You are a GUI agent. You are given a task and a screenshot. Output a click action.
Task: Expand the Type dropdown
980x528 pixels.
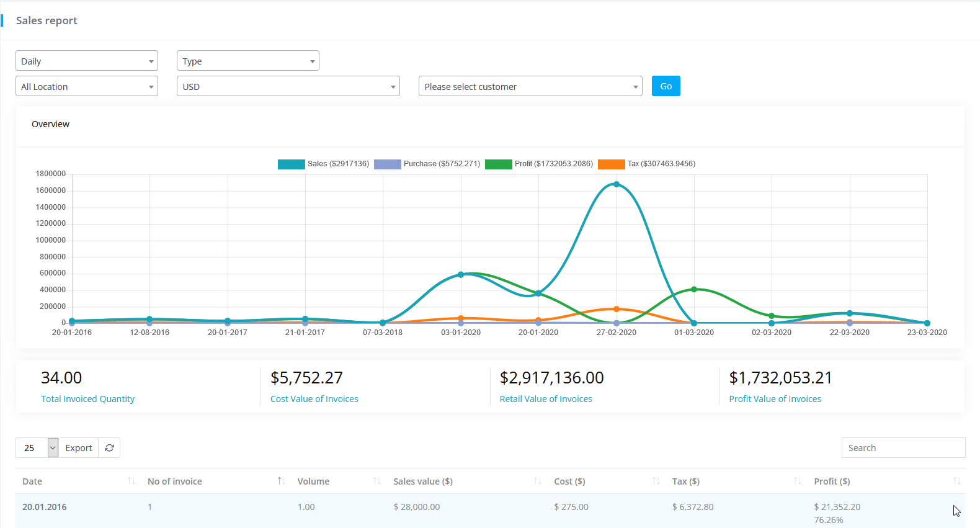247,61
